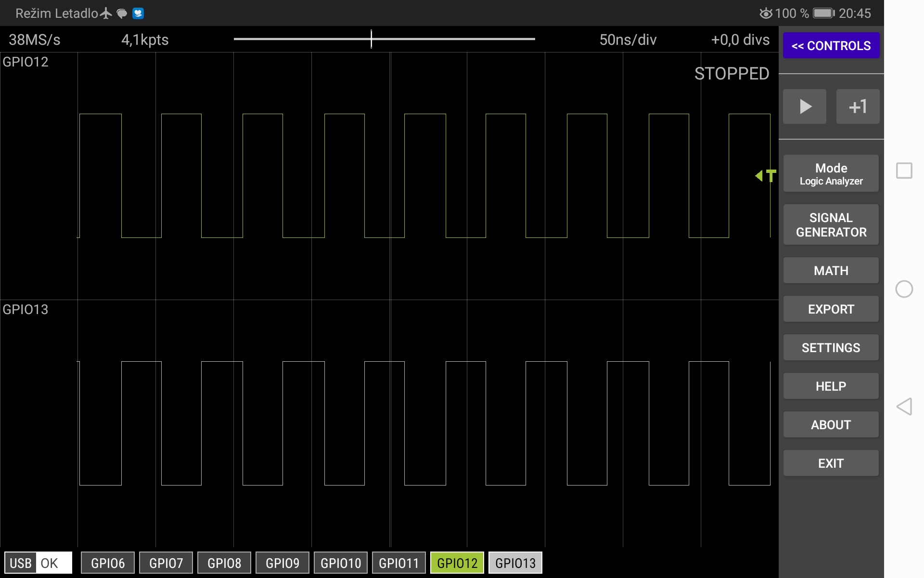The height and width of the screenshot is (578, 924).
Task: Open the MATH functions
Action: 831,270
